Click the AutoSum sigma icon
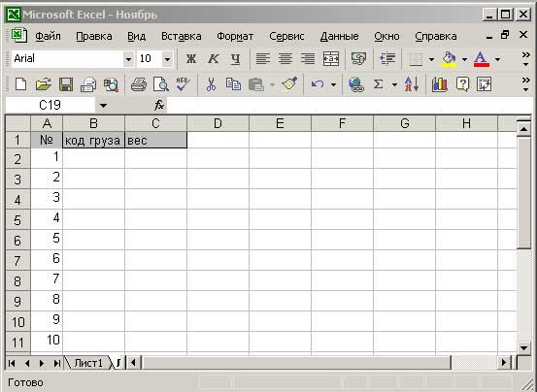Screen dimensions: 537x392 tap(378, 84)
